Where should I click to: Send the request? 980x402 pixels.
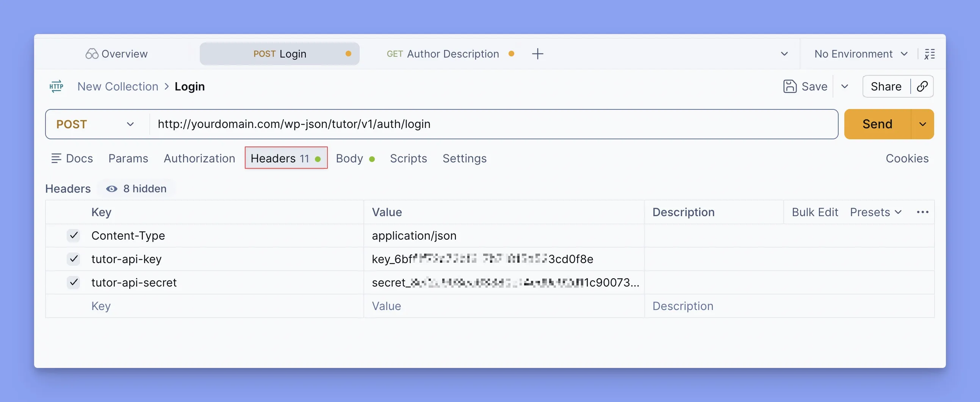click(877, 124)
